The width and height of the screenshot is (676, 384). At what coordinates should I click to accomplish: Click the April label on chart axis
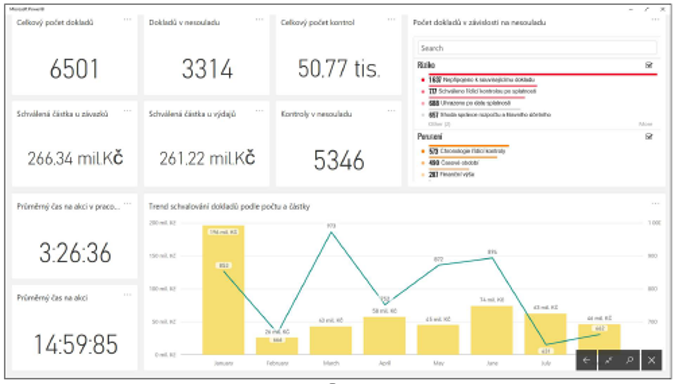(385, 363)
